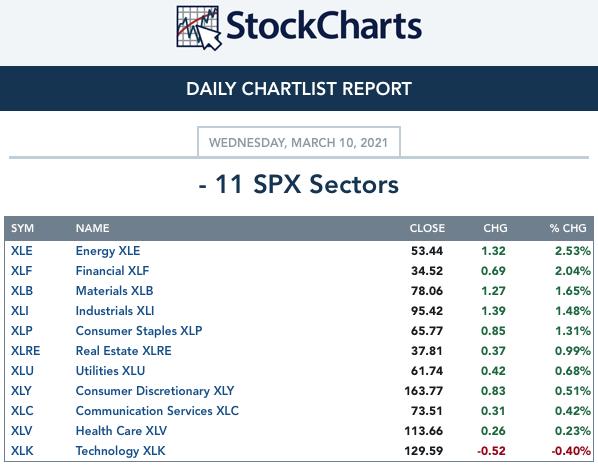Image resolution: width=598 pixels, height=465 pixels.
Task: Click the Materials XLB link
Action: point(114,291)
